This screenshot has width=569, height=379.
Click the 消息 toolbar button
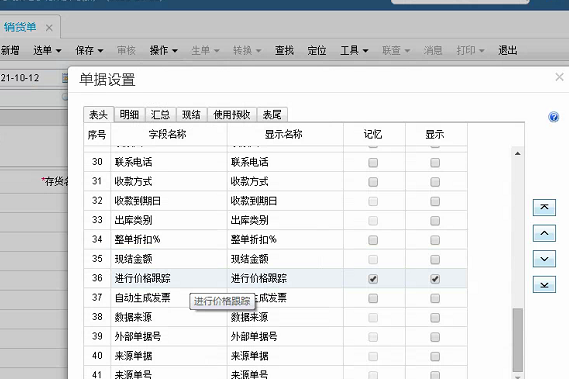[x=433, y=50]
